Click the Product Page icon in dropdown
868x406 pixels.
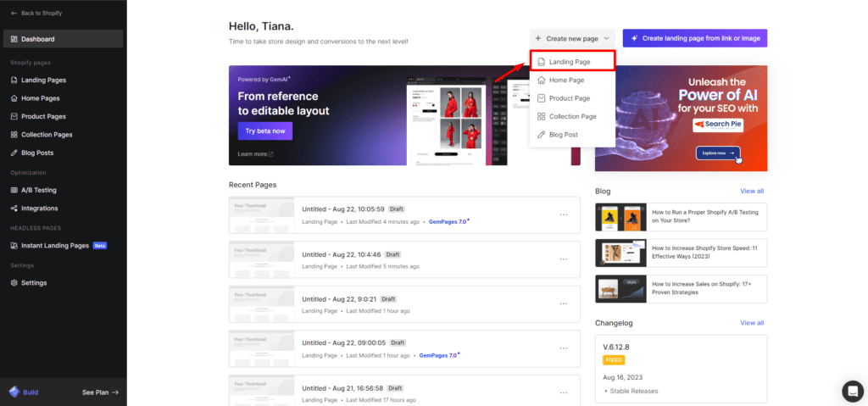(x=542, y=98)
